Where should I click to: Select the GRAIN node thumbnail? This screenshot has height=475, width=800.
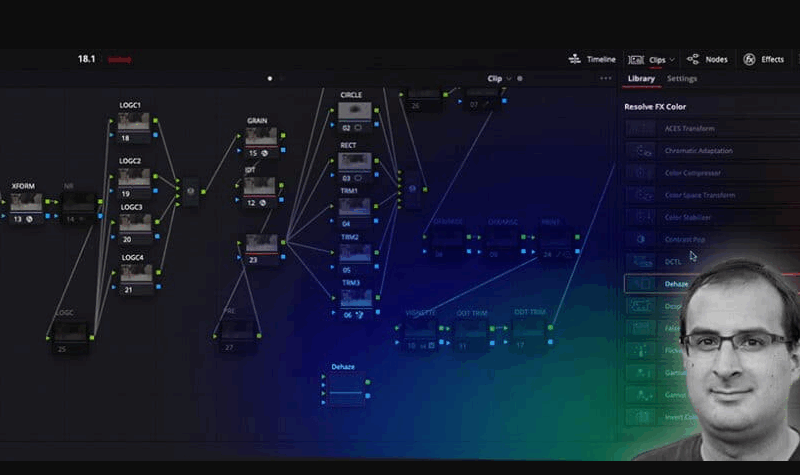261,137
